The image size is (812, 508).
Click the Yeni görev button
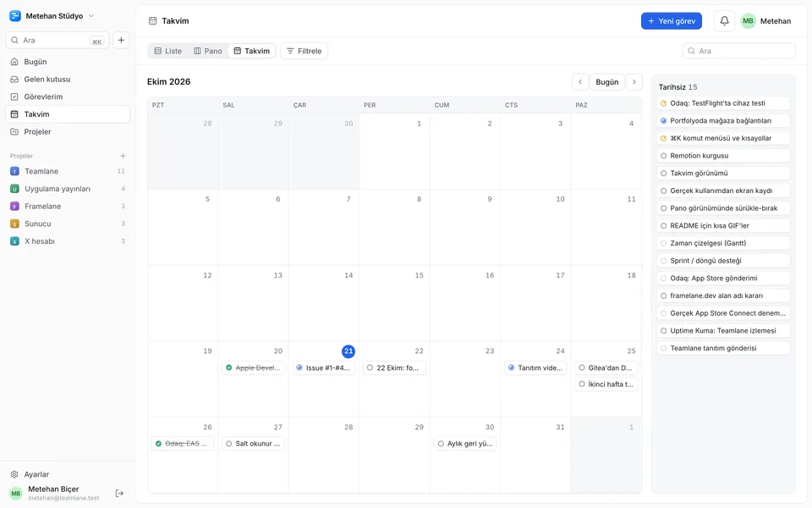tap(671, 20)
